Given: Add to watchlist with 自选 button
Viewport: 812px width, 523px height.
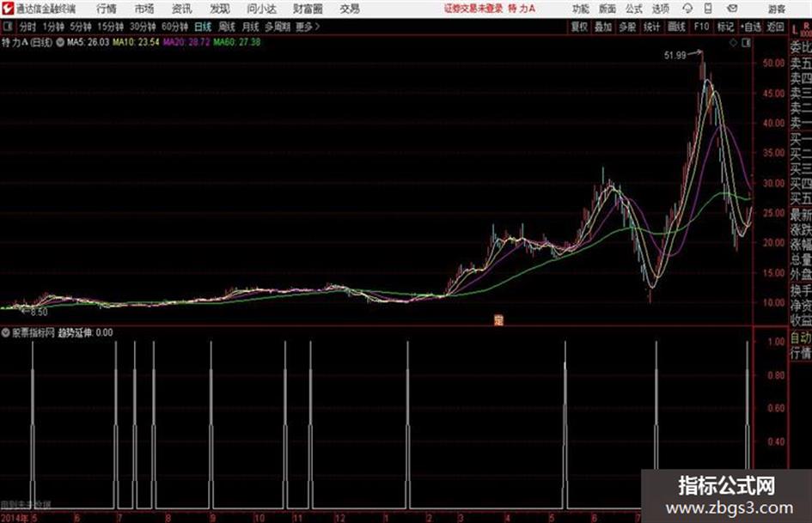Looking at the screenshot, I should coord(751,27).
